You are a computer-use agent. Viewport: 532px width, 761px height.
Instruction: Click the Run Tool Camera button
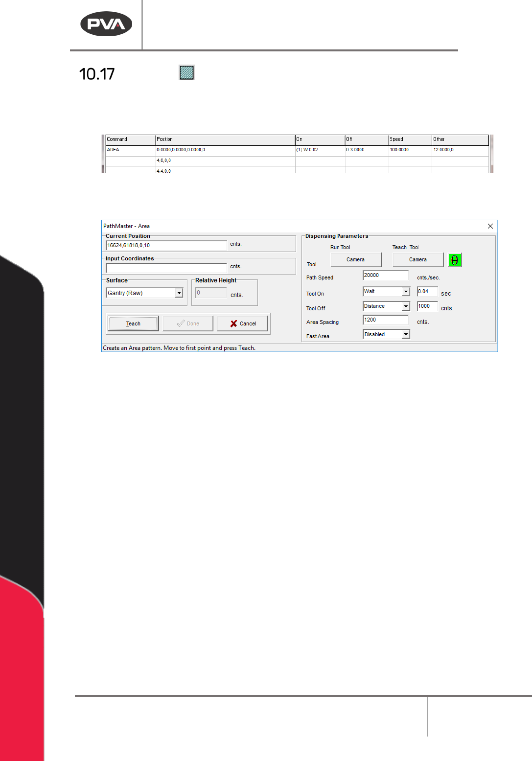click(x=356, y=260)
